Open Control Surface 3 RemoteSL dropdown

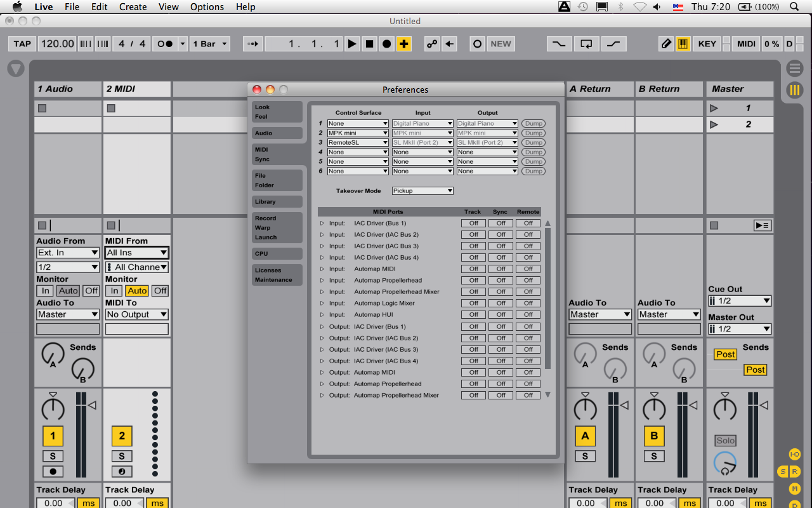pyautogui.click(x=358, y=143)
